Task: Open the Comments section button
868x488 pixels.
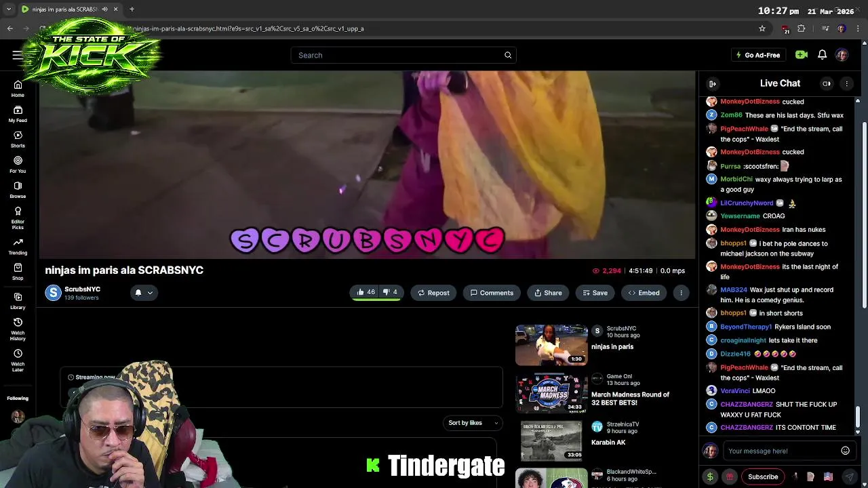Action: click(x=492, y=293)
